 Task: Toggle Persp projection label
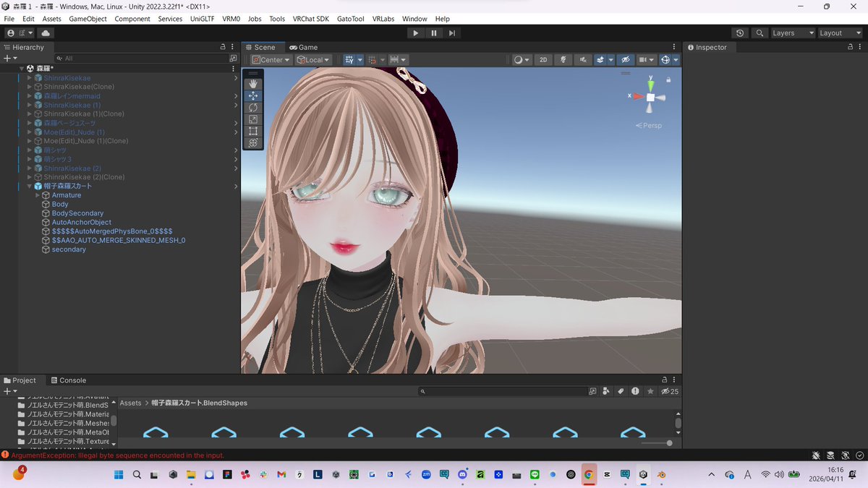click(x=649, y=125)
